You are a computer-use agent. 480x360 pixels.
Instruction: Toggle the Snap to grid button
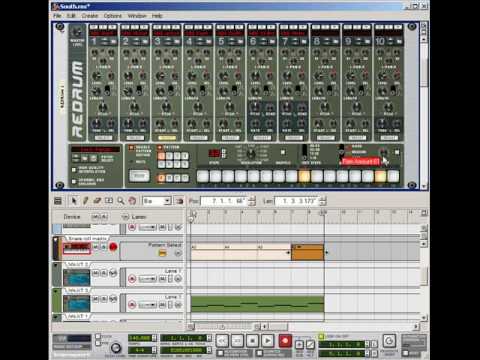179,201
